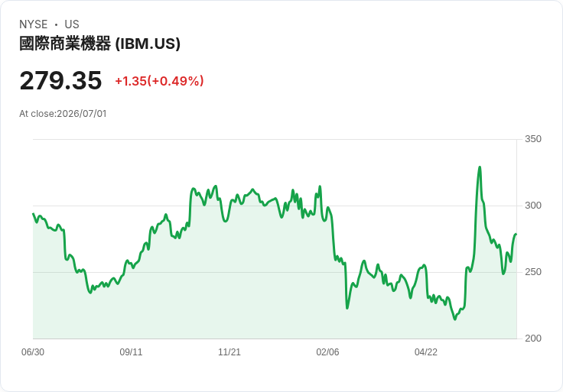Click the 04/22 x-axis date label
This screenshot has width=563, height=392.
(x=426, y=352)
